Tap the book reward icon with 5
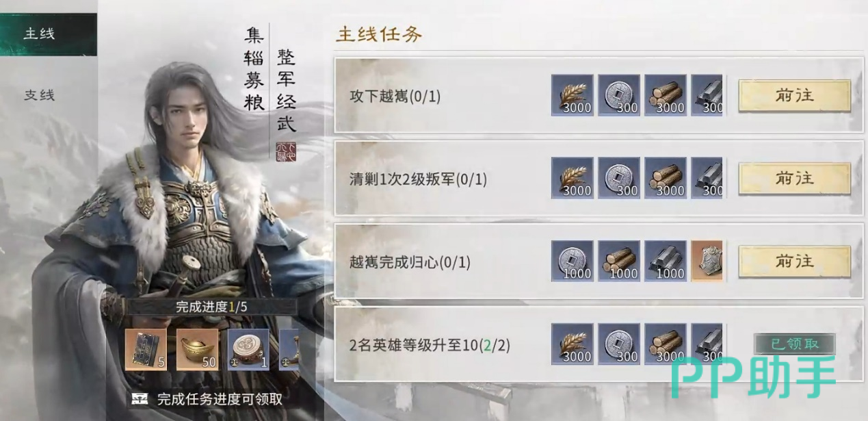 coord(146,349)
